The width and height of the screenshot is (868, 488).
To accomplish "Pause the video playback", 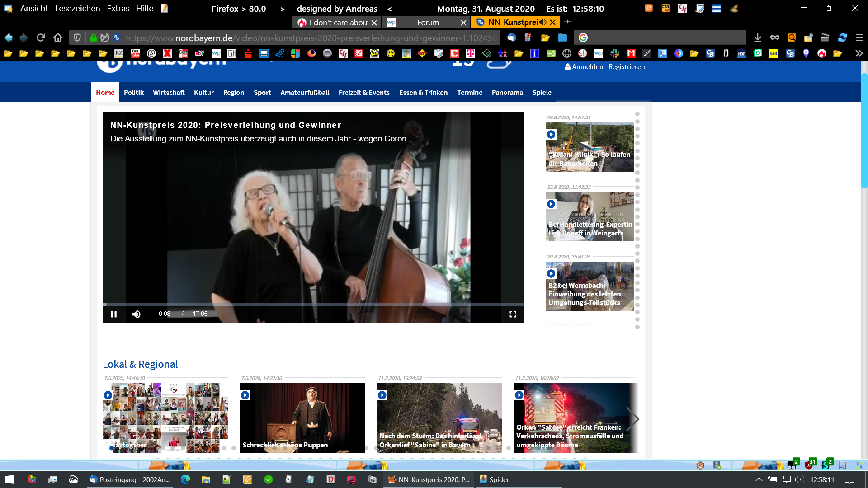I will 114,314.
